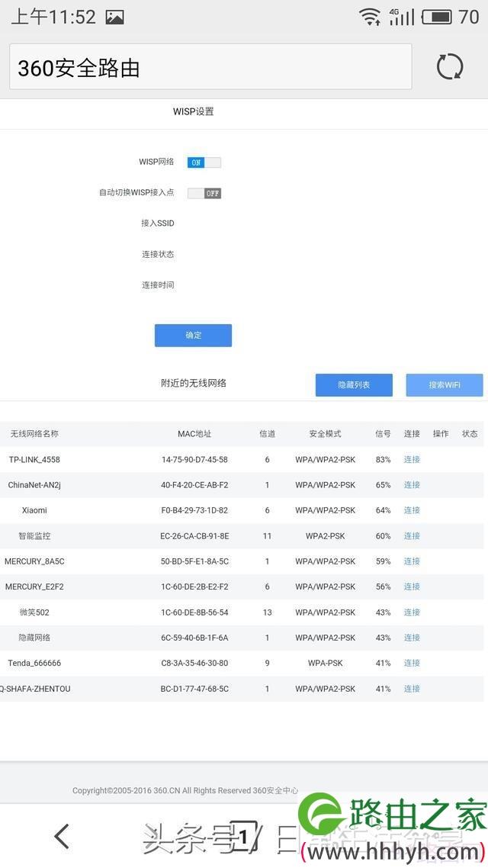Toggle the WISP网络 switch
Image resolution: width=488 pixels, height=868 pixels.
point(204,162)
